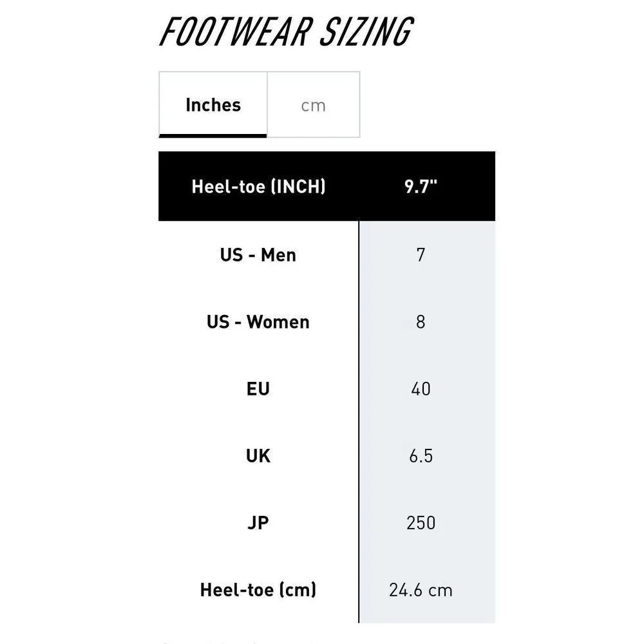This screenshot has width=644, height=644.
Task: Click the FOOTWEAR SIZING heading
Action: [285, 32]
